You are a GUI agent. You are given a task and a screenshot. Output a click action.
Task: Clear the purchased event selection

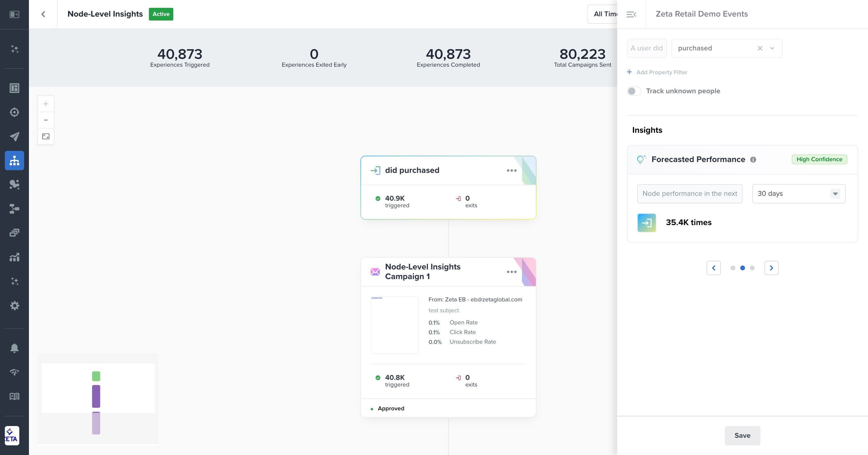click(760, 48)
